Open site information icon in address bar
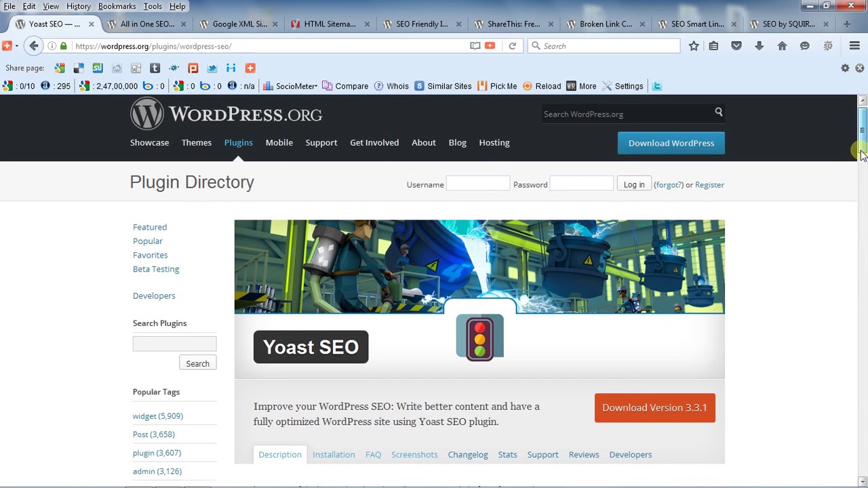 pyautogui.click(x=52, y=46)
